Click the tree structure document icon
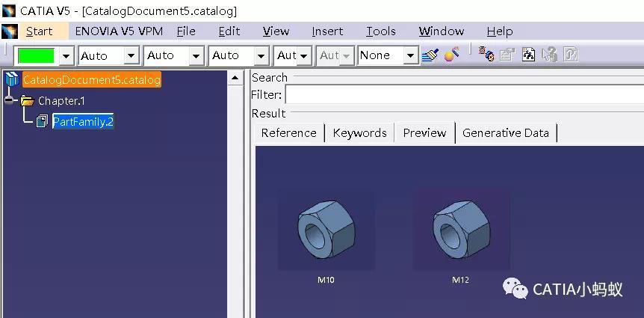644x318 pixels. pyautogui.click(x=529, y=55)
